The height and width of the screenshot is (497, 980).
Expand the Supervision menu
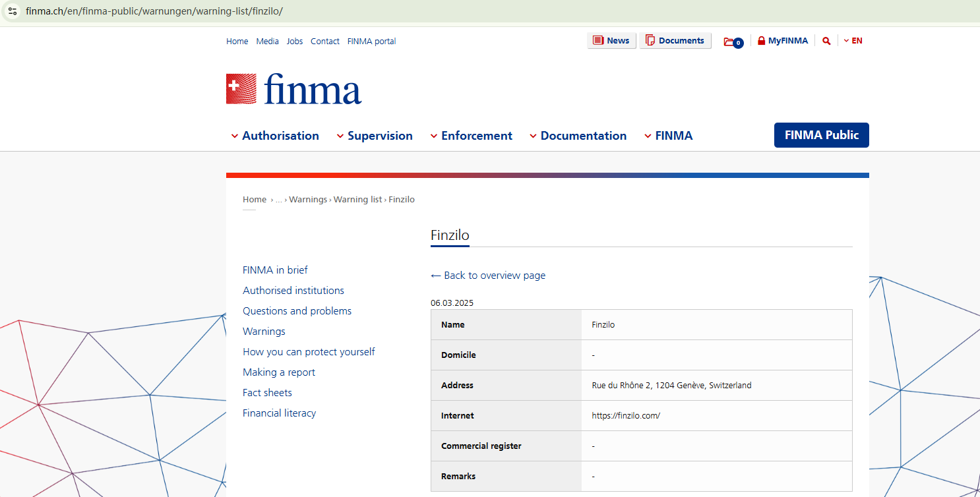(375, 136)
